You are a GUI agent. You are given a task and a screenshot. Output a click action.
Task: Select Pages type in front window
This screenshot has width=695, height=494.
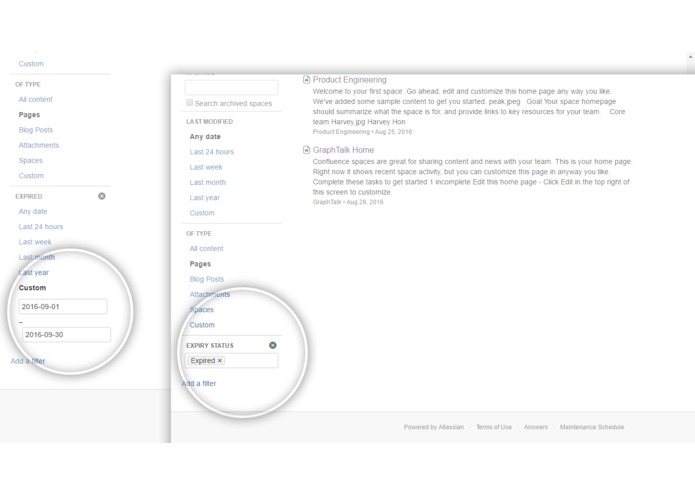tap(200, 264)
